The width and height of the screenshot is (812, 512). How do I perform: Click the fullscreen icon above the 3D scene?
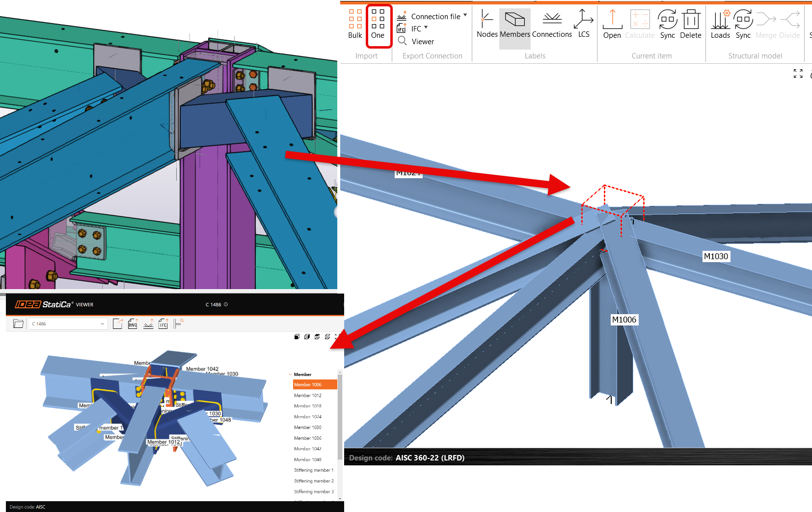tap(798, 74)
